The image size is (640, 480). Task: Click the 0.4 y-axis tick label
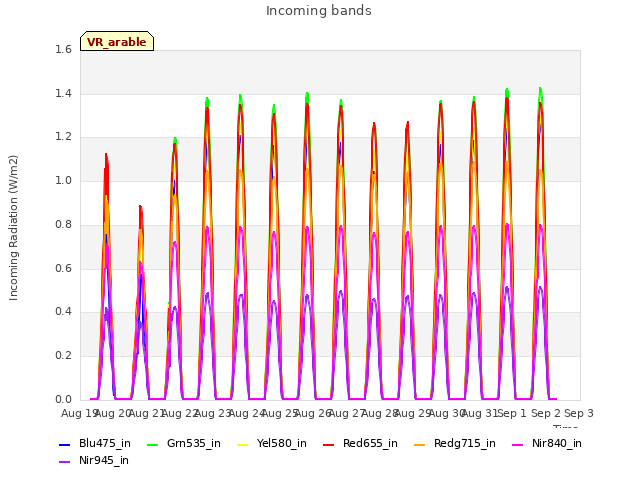point(64,312)
